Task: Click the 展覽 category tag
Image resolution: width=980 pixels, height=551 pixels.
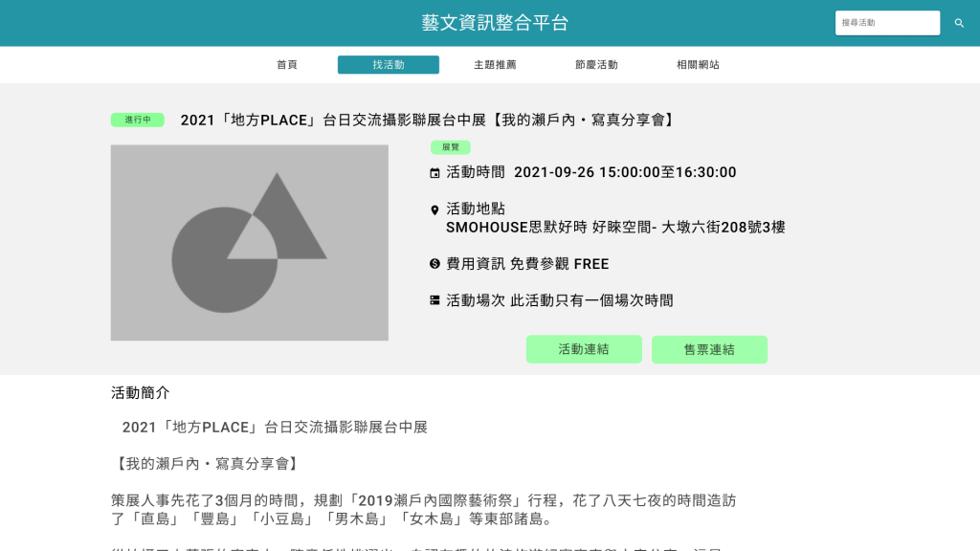Action: 450,147
